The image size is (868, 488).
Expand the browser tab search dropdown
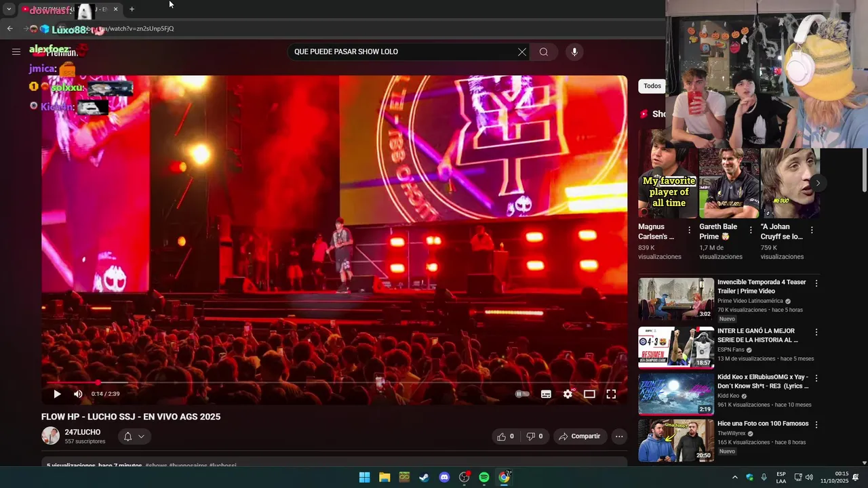point(9,9)
